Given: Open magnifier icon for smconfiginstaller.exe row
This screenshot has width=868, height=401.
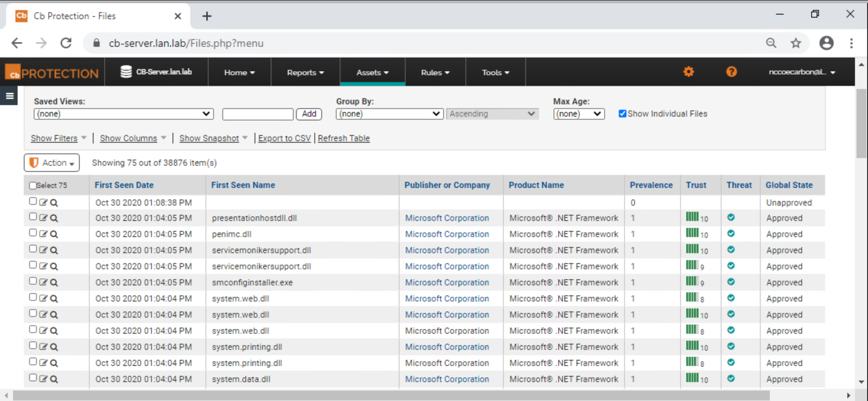Looking at the screenshot, I should coord(54,282).
